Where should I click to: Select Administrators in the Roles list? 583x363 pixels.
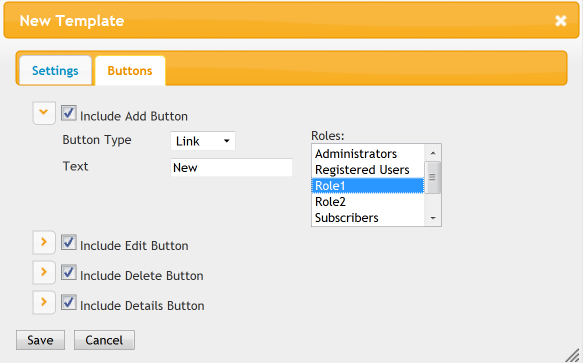click(368, 154)
